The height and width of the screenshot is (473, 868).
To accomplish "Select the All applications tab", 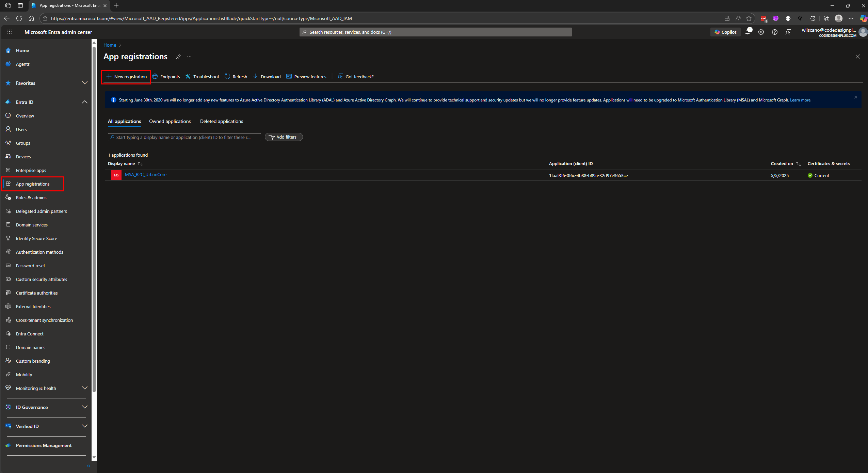I will tap(124, 121).
